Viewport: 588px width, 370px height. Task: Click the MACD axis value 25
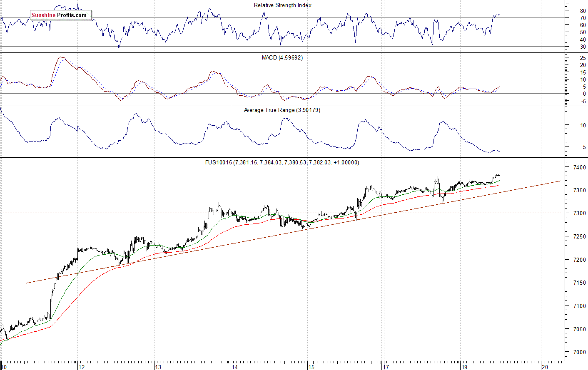583,58
